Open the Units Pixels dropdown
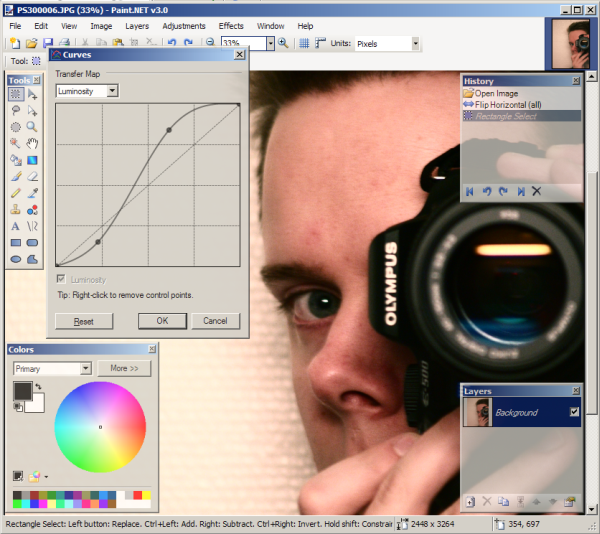 [415, 44]
